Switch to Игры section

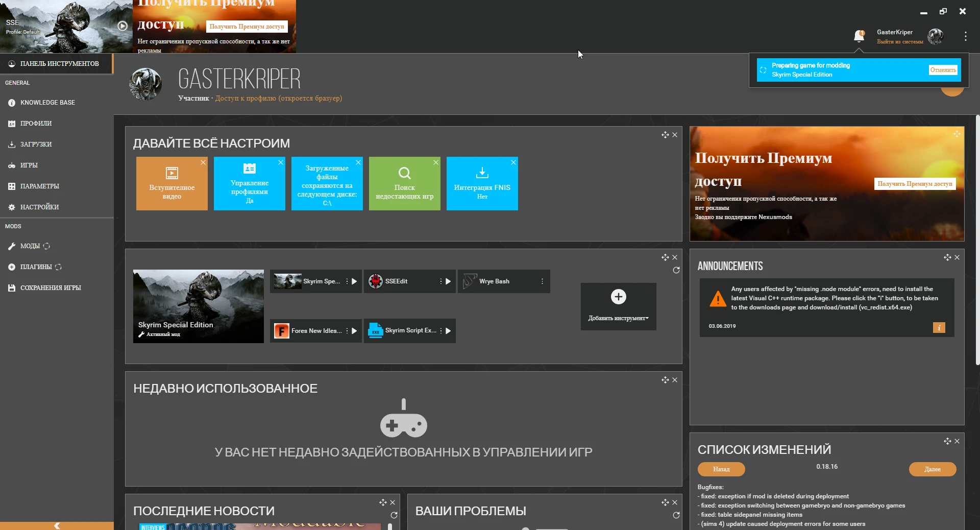(x=57, y=165)
